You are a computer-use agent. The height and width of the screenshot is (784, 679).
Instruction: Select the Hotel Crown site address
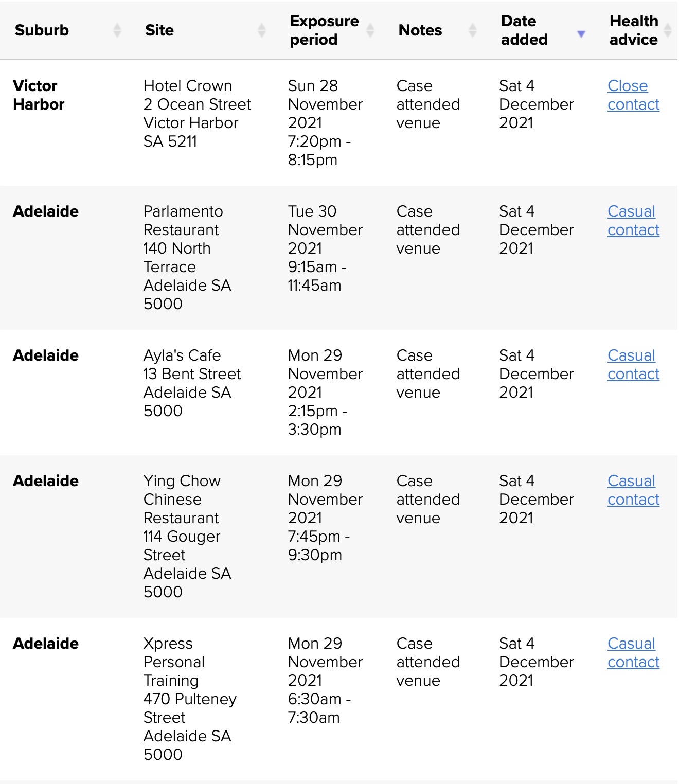[x=197, y=114]
